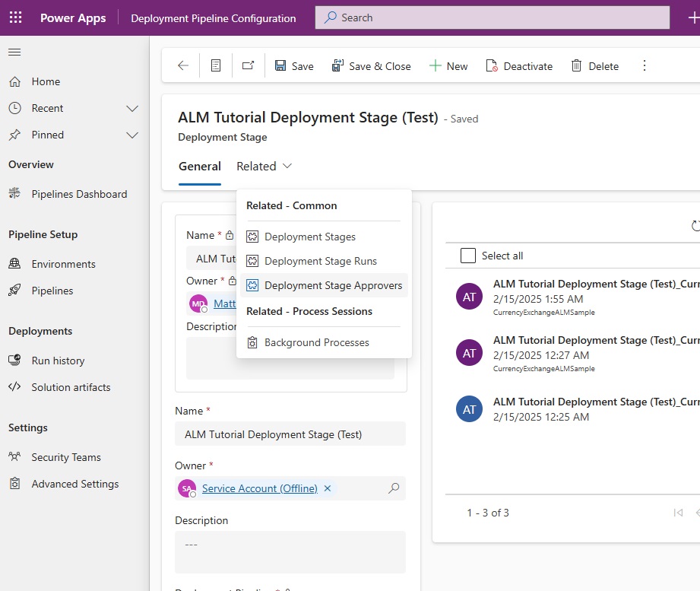Choose Deployment Stages from Related menu
Image resolution: width=700 pixels, height=591 pixels.
tap(324, 237)
